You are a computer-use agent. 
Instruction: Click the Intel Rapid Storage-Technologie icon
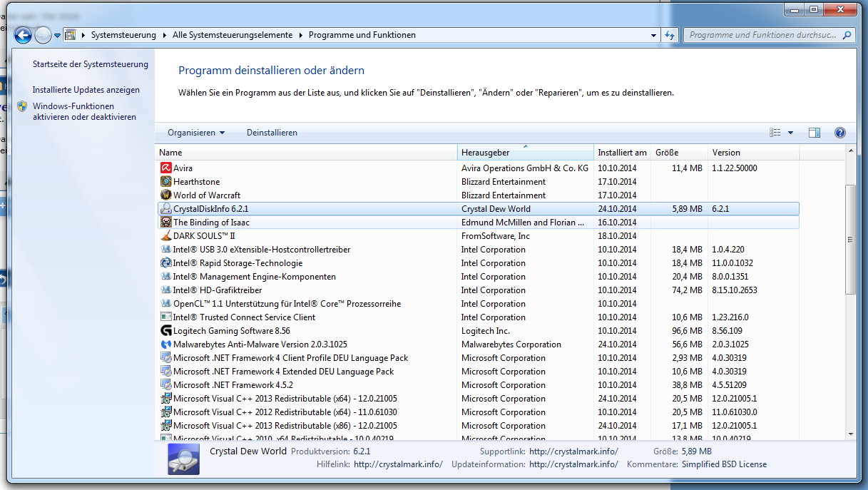tap(165, 263)
